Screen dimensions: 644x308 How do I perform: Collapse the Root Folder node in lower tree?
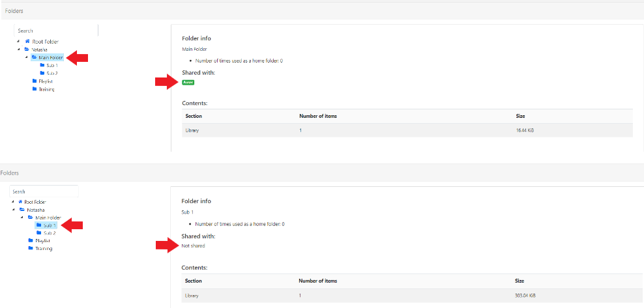(x=12, y=202)
